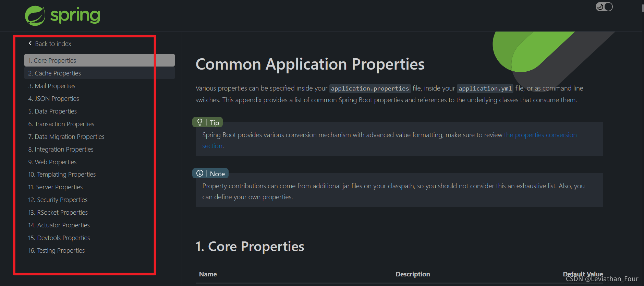Click the application.properties code text
644x286 pixels.
coord(370,88)
